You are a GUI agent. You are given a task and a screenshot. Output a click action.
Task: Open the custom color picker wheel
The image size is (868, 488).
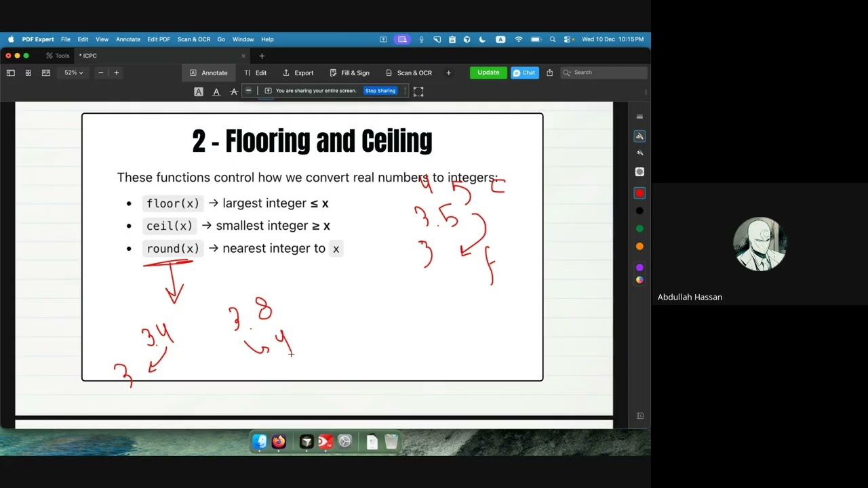[x=639, y=280]
